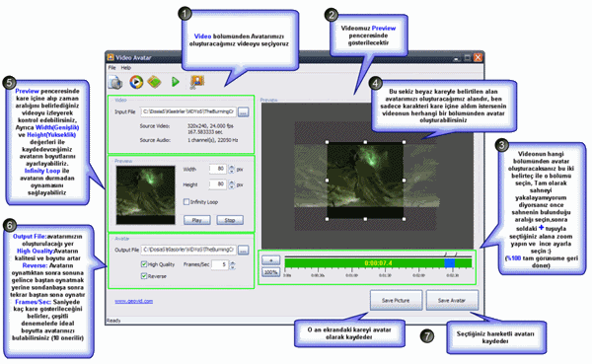592x364 pixels.
Task: Click the bottom-middle crop handle in preview
Action: coord(365,219)
